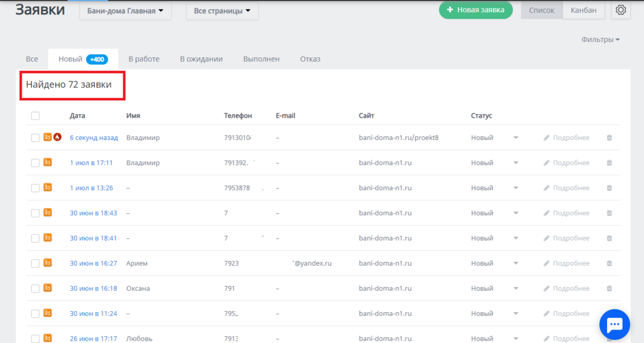
Task: Open the chat support bubble
Action: pyautogui.click(x=614, y=325)
